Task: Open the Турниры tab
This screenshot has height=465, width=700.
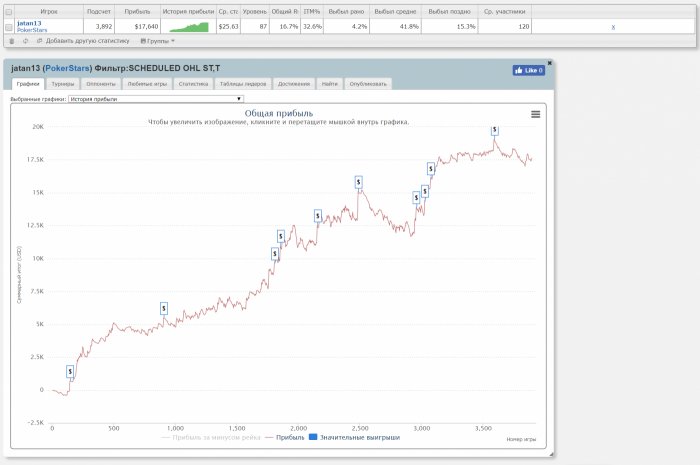Action: 62,84
